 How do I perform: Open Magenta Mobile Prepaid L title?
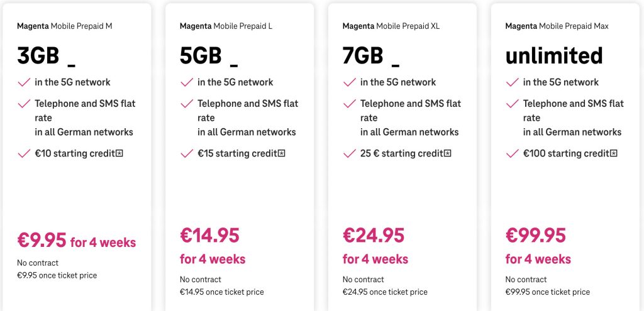point(226,26)
